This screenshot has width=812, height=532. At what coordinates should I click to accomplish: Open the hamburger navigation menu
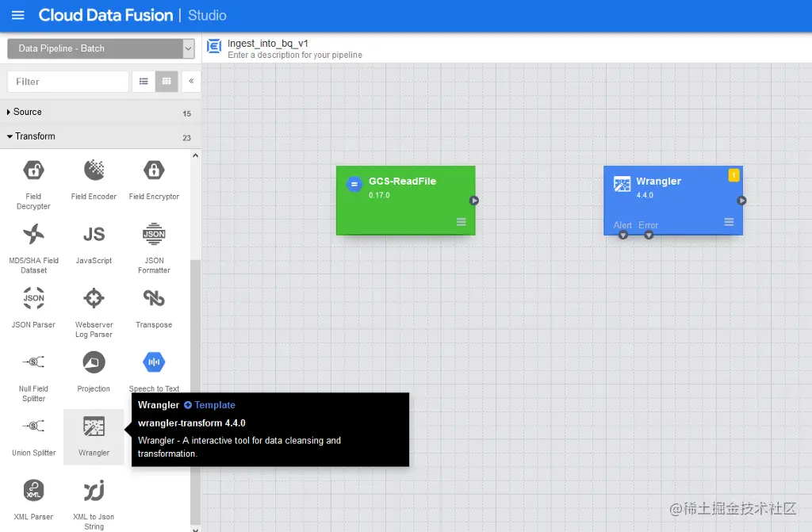(18, 15)
